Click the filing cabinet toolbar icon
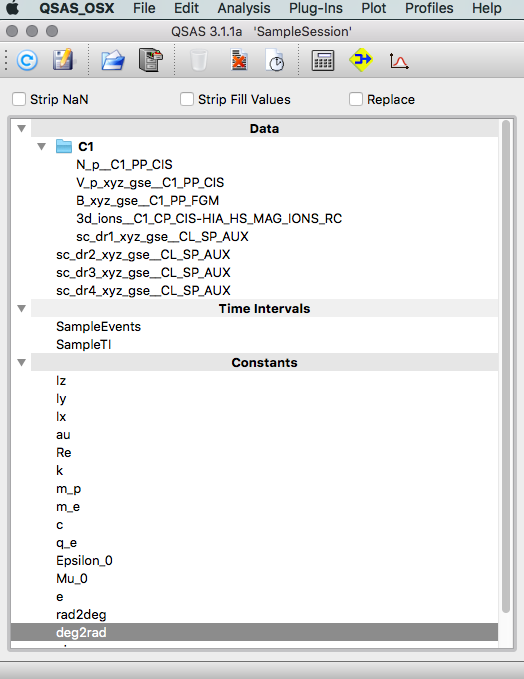This screenshot has width=524, height=679. point(151,60)
